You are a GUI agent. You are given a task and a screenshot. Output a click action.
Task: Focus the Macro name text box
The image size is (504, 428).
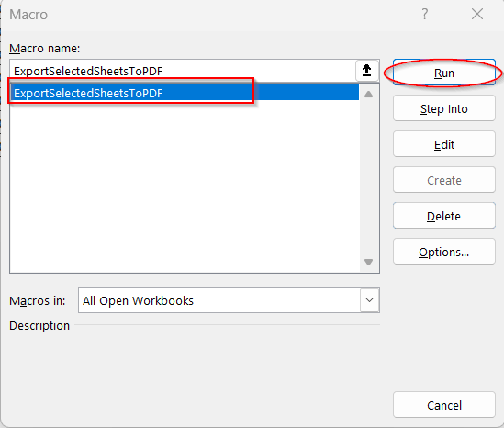coord(183,71)
